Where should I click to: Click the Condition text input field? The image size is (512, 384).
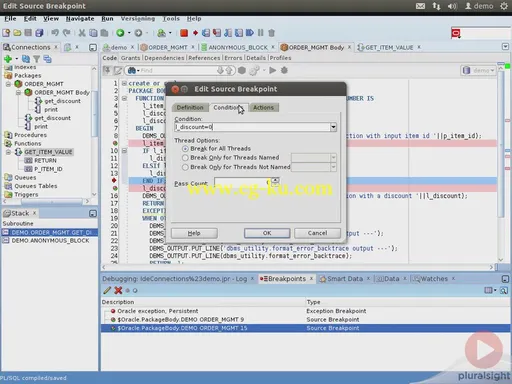252,127
